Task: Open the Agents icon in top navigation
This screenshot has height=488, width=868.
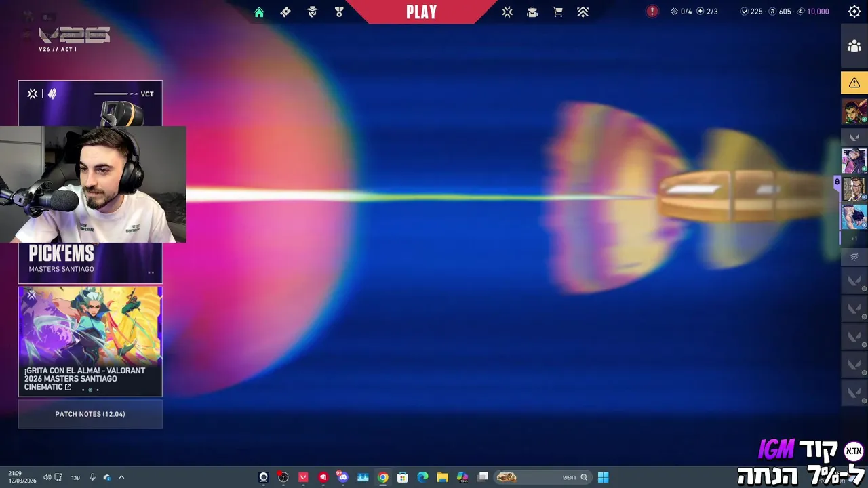Action: 313,12
